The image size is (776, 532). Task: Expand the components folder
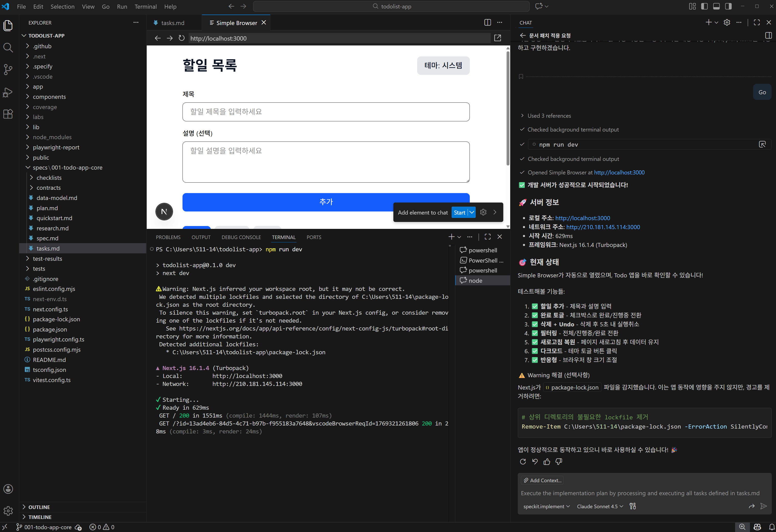pos(49,97)
